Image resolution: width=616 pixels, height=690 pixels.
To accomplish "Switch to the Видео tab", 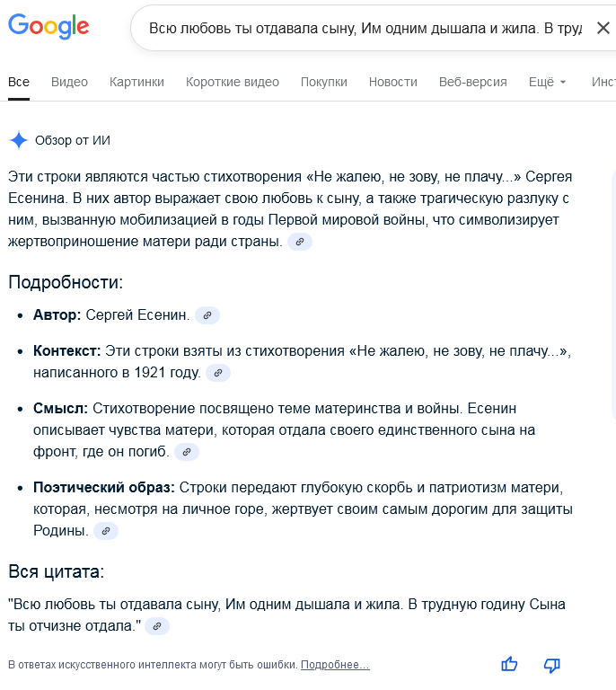I will tap(69, 82).
